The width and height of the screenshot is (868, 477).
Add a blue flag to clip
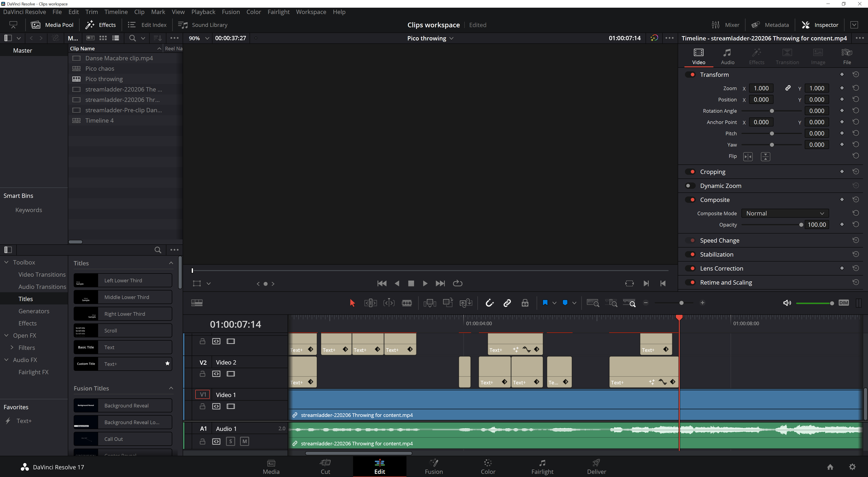(x=545, y=303)
